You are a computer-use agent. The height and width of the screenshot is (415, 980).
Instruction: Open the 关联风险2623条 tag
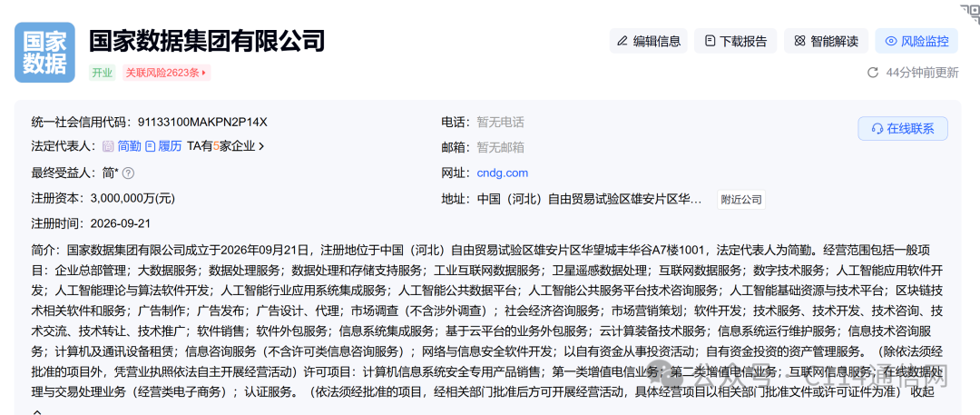[x=166, y=73]
